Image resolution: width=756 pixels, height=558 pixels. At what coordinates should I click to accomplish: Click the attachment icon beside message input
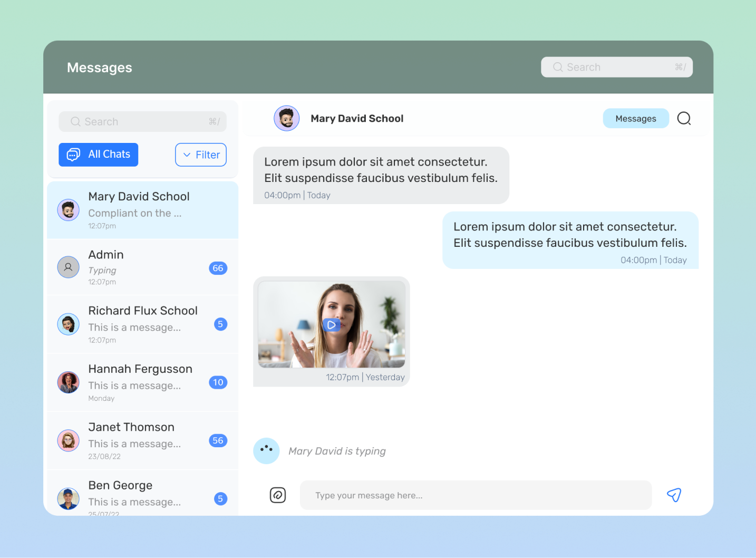[x=278, y=495]
